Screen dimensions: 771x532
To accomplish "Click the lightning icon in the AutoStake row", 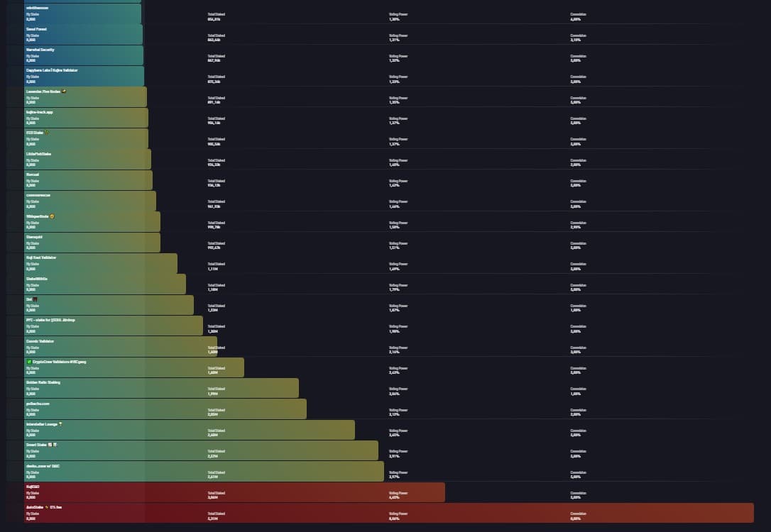I will (x=46, y=507).
